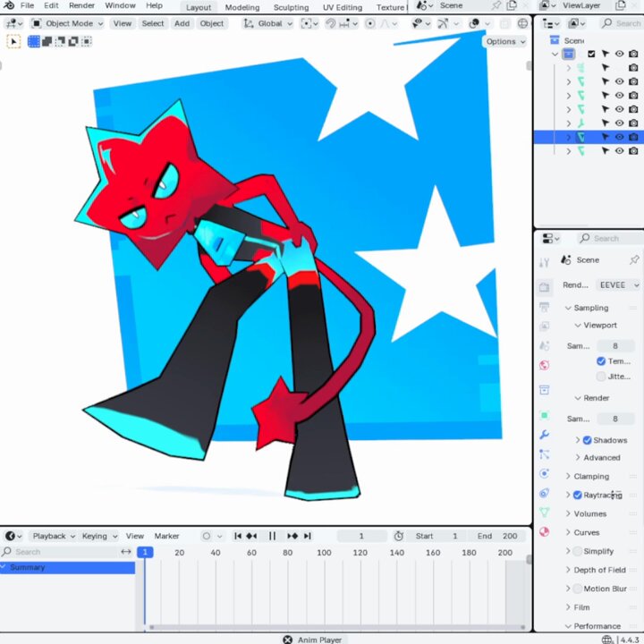
Task: Hide the highlighted outliner object's eye icon
Action: (x=619, y=137)
